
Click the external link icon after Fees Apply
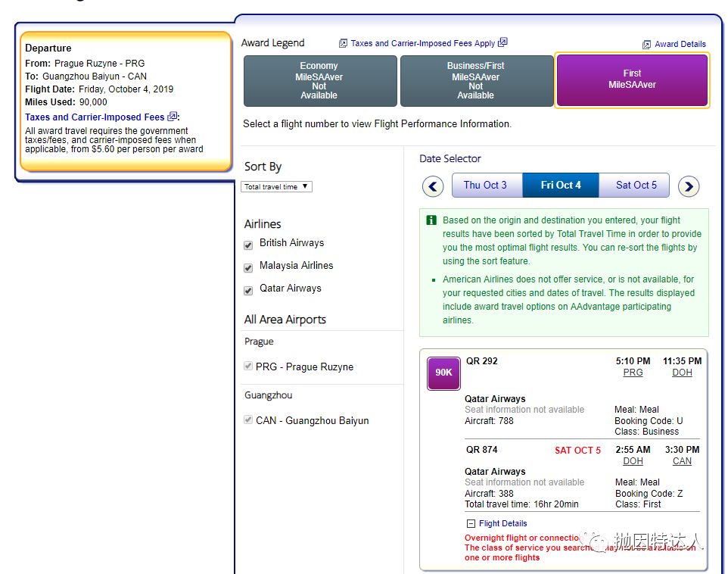pos(502,42)
